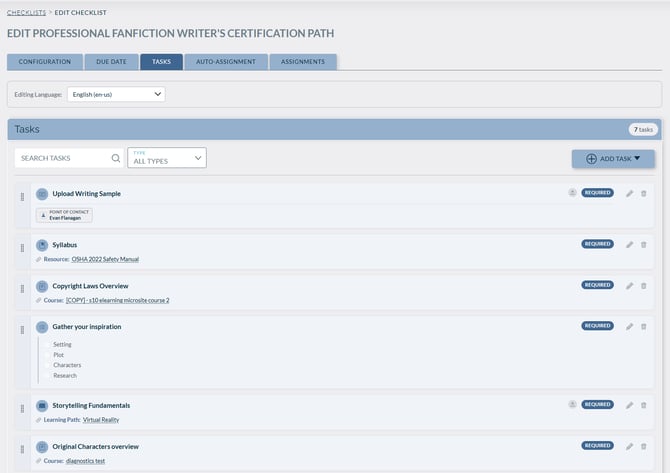Click pencil icon for Copyright Laws Overview

(x=629, y=285)
